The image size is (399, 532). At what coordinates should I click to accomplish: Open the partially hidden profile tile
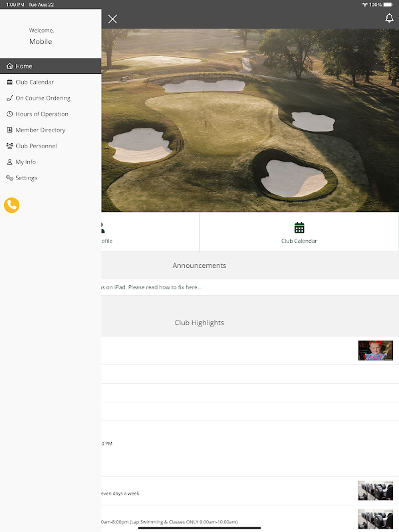[150, 232]
